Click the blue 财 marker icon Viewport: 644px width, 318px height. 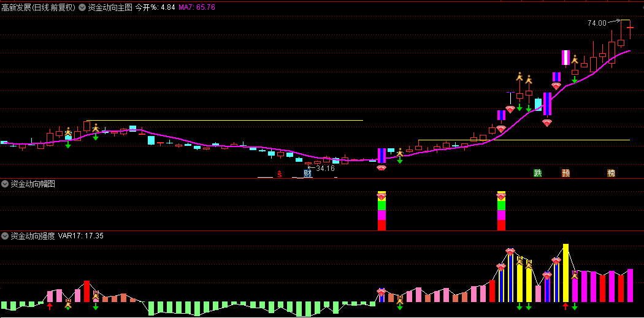308,173
